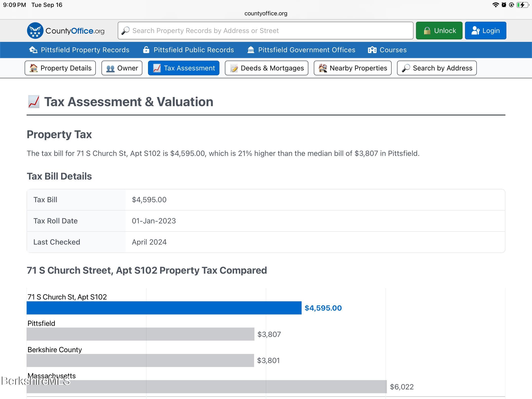Click the house icon beside Pittsfield Property Records
Image resolution: width=532 pixels, height=399 pixels.
(33, 50)
